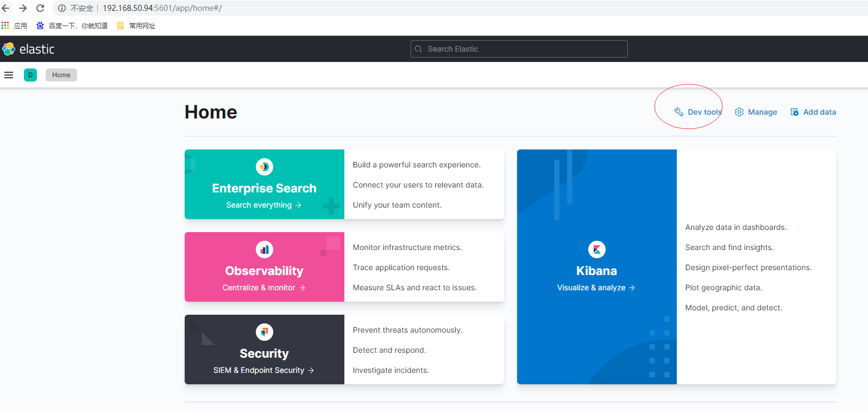Click the Home page heading

[x=211, y=112]
